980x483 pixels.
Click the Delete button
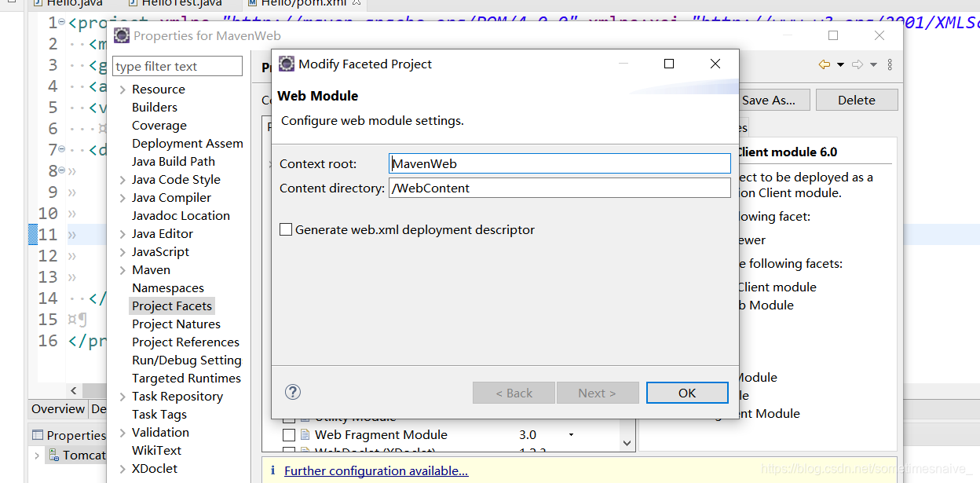click(x=857, y=100)
